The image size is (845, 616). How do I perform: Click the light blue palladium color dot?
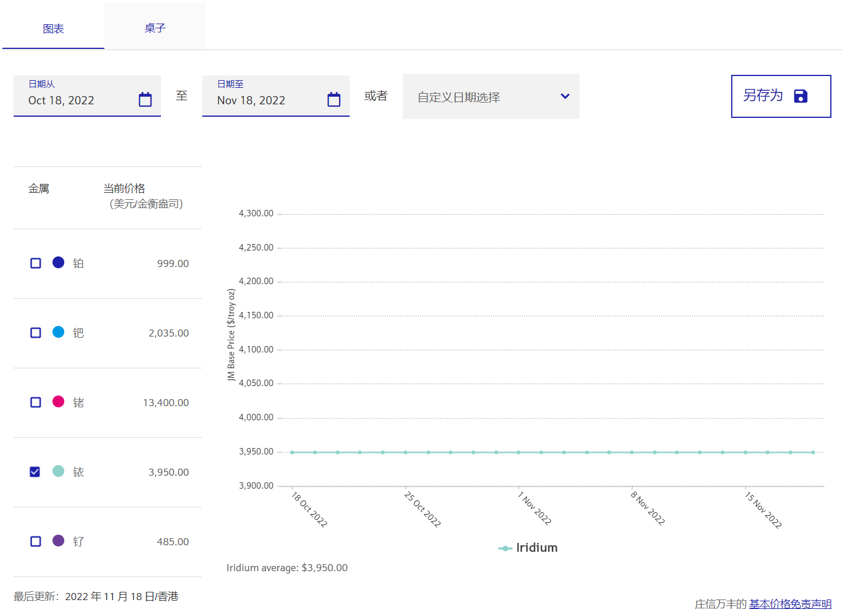pos(58,332)
